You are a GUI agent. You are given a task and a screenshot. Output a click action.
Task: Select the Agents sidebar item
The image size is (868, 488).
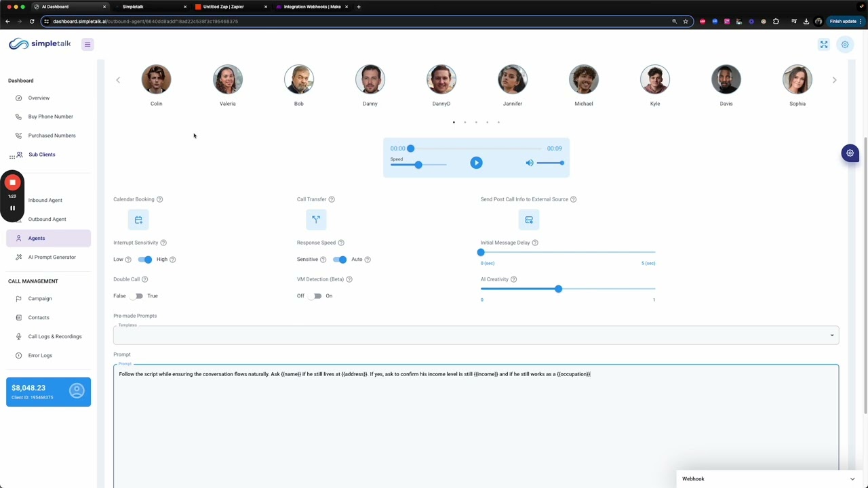tap(48, 238)
